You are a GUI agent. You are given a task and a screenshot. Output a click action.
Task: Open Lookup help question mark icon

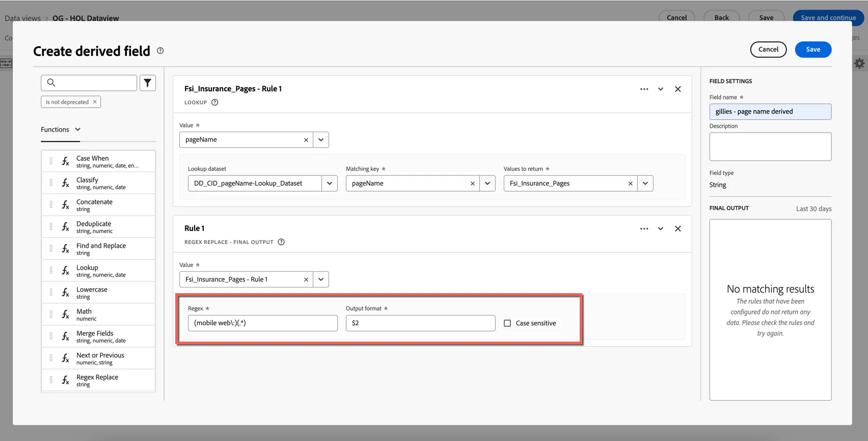(x=215, y=102)
